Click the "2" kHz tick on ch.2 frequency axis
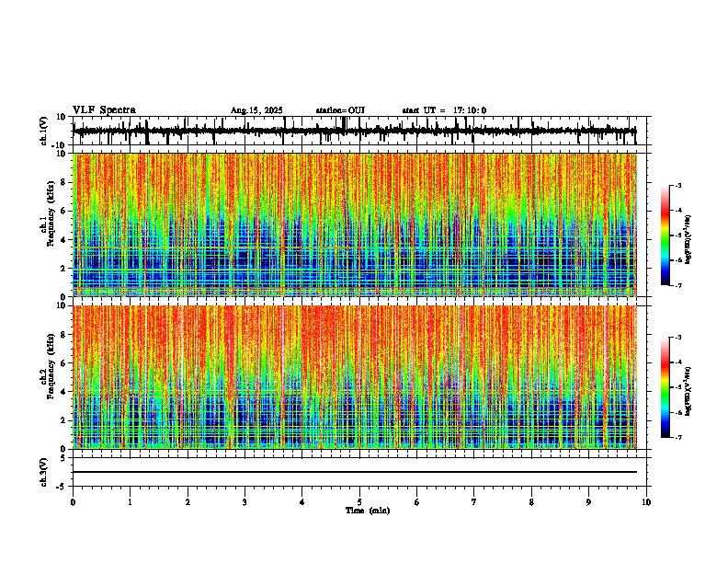The image size is (728, 563). 63,420
